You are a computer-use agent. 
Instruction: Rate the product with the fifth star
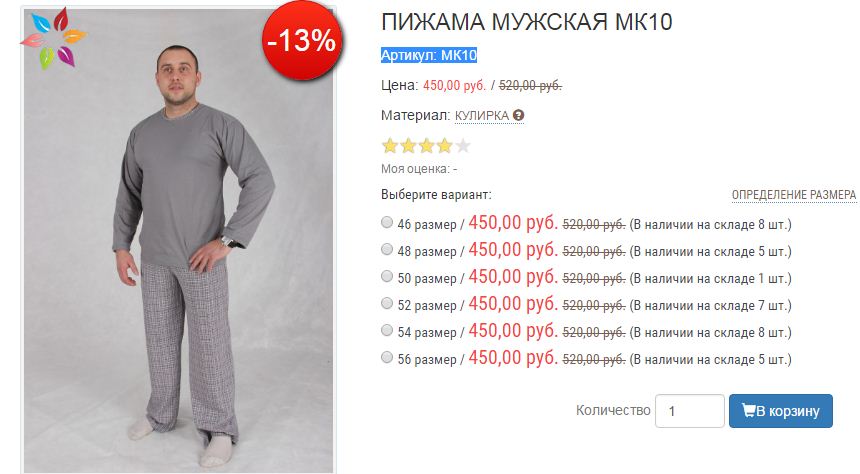pyautogui.click(x=463, y=146)
